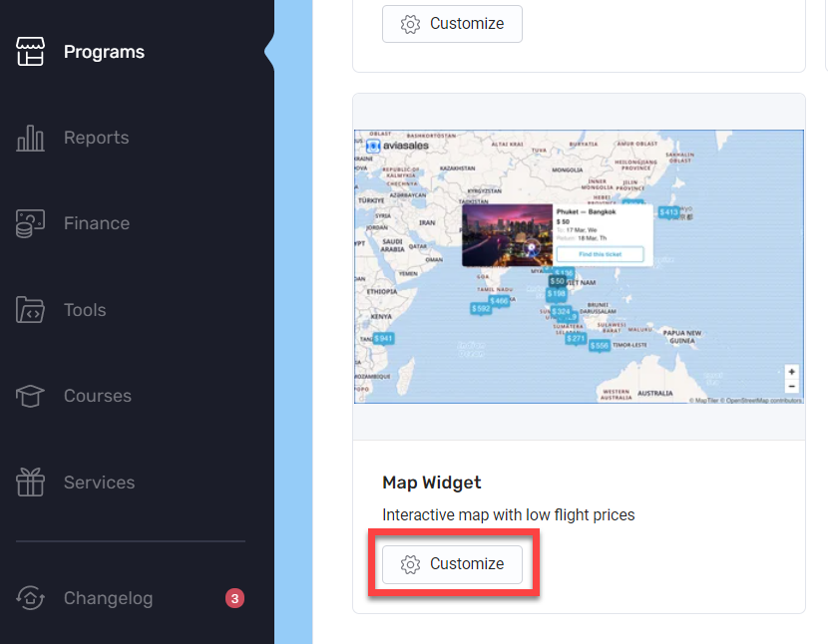Click Customize button under Map Widget
This screenshot has height=644, width=828.
tap(452, 564)
